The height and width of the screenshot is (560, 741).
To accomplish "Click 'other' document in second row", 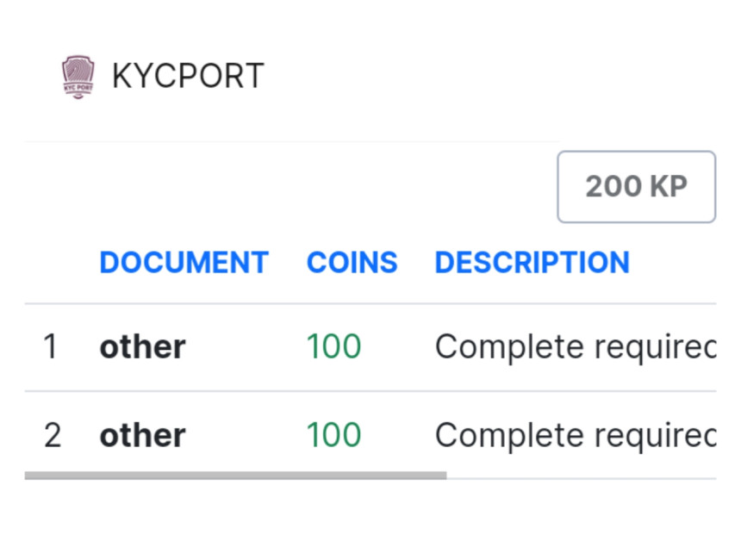I will [x=142, y=435].
